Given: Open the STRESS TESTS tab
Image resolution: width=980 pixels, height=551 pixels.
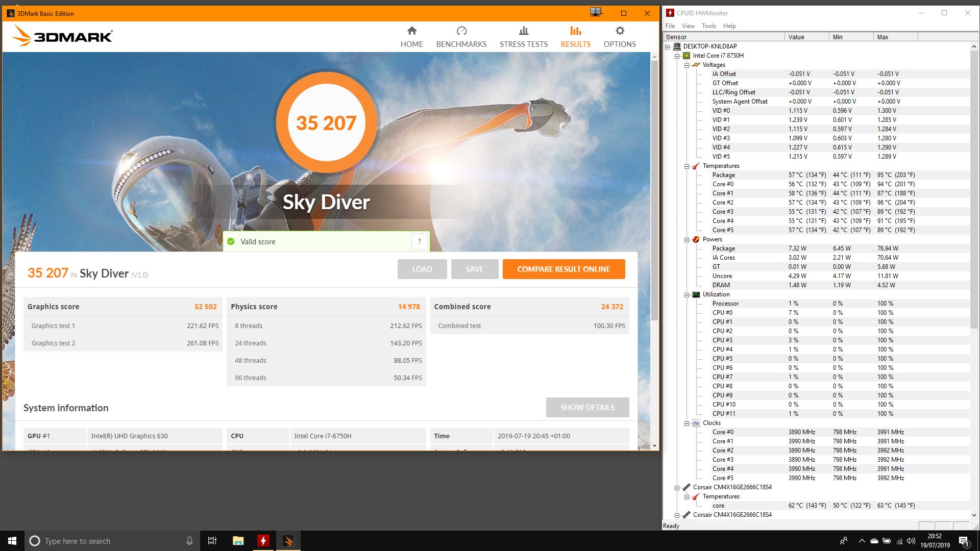Looking at the screenshot, I should [x=524, y=37].
